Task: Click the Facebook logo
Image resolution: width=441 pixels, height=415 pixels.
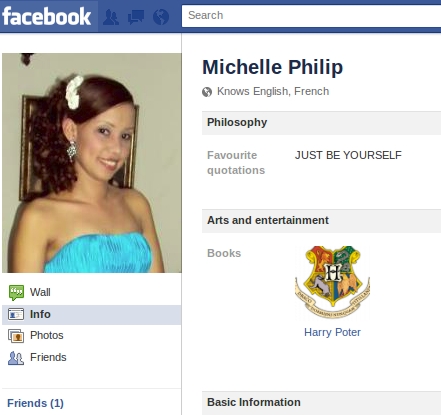Action: click(46, 16)
